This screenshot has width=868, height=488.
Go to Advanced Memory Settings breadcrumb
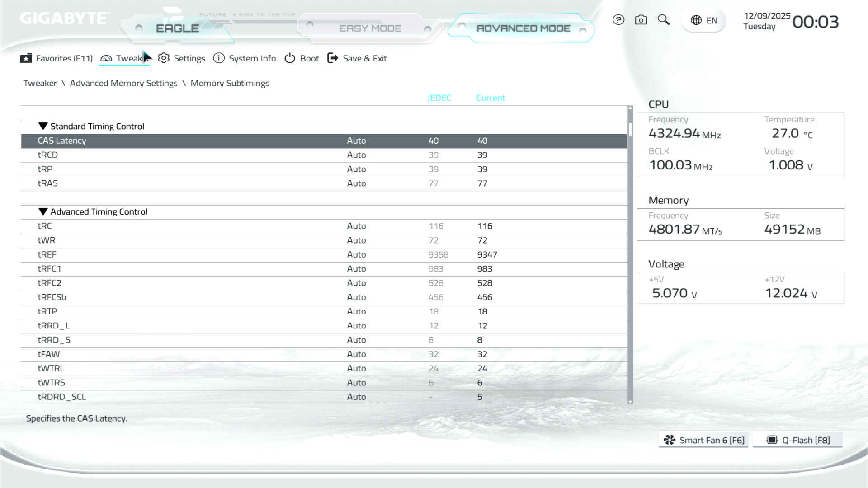(123, 83)
